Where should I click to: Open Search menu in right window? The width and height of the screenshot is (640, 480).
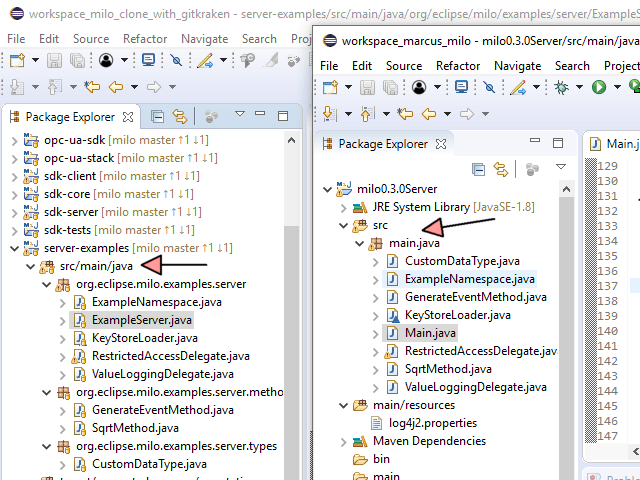(572, 66)
